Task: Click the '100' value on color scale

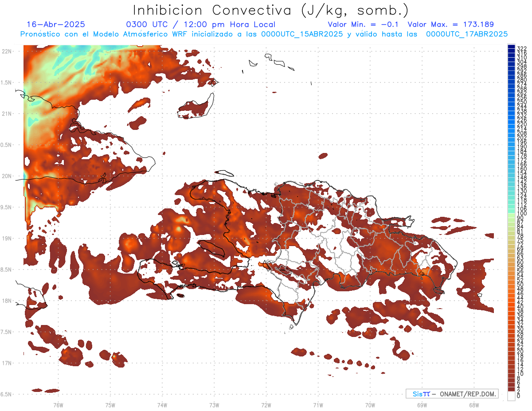Action: [x=521, y=213]
